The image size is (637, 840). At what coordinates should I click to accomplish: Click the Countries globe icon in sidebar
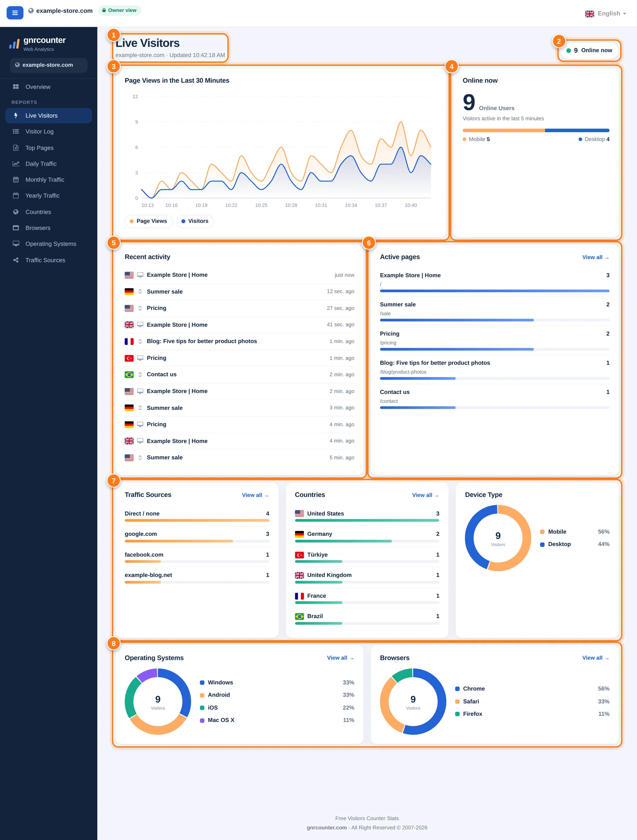[x=16, y=212]
